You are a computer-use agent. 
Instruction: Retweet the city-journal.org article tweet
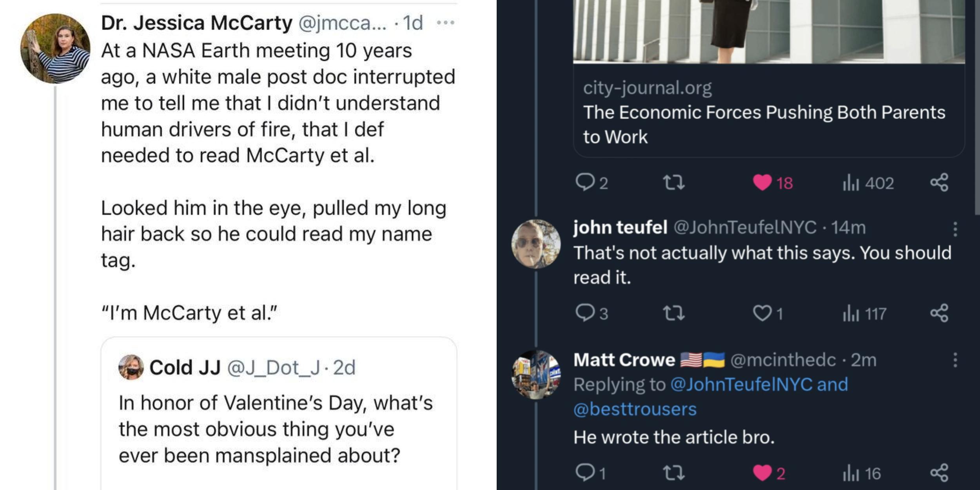coord(673,183)
